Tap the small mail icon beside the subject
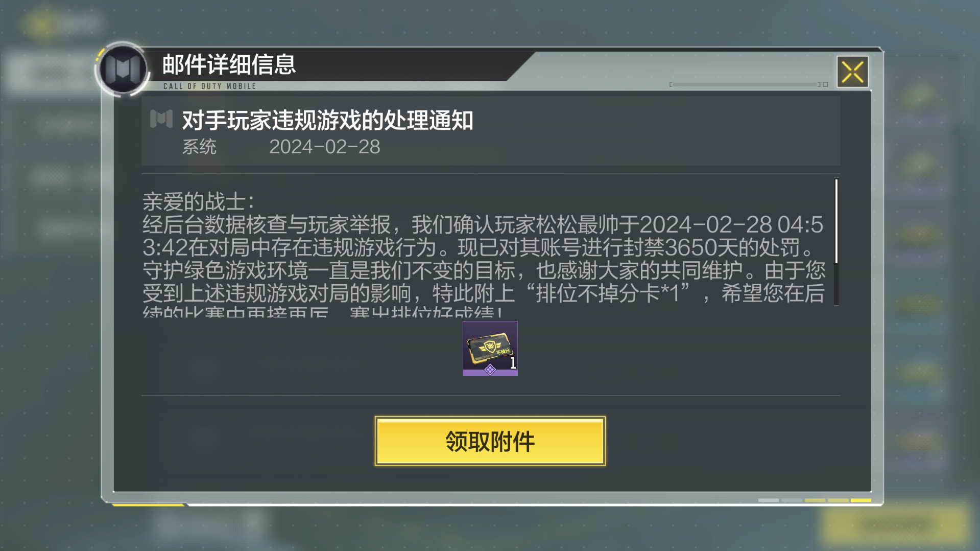The width and height of the screenshot is (980, 551). (161, 119)
